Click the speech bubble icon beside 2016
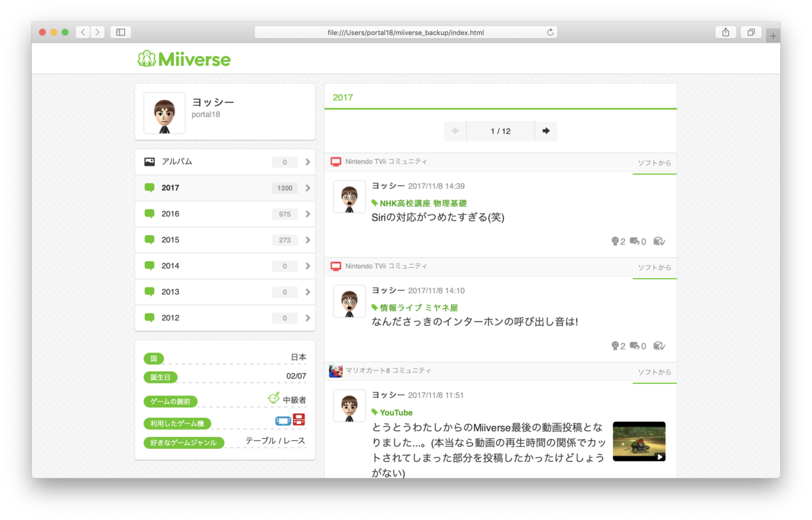The width and height of the screenshot is (812, 520). (150, 214)
